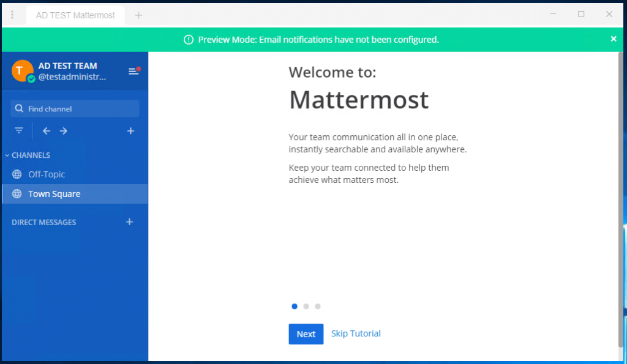The width and height of the screenshot is (627, 364).
Task: Select the third tutorial page dot
Action: click(x=318, y=306)
